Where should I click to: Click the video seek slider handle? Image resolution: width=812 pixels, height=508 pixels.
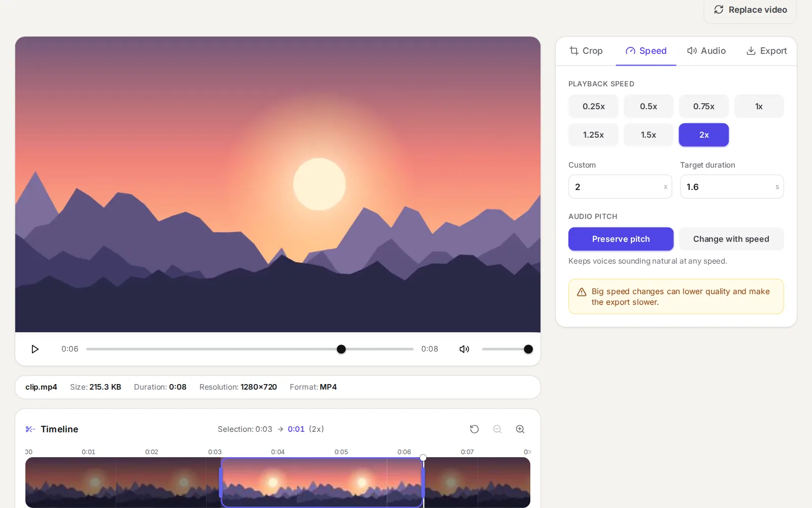[341, 349]
